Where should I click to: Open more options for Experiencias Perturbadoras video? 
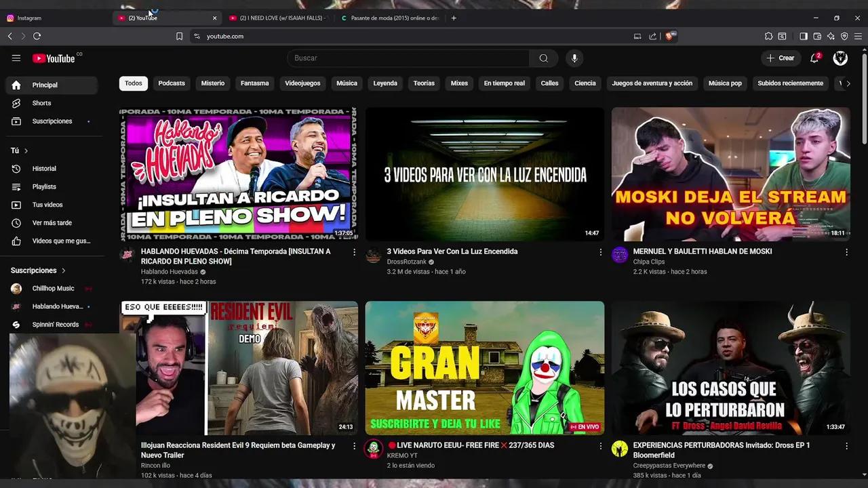click(x=846, y=446)
